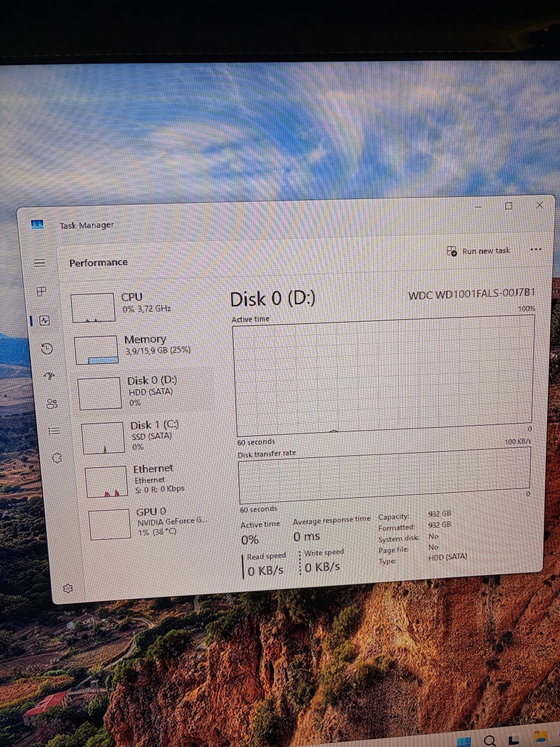Image resolution: width=560 pixels, height=747 pixels.
Task: Open the Startup apps page icon
Action: [50, 376]
